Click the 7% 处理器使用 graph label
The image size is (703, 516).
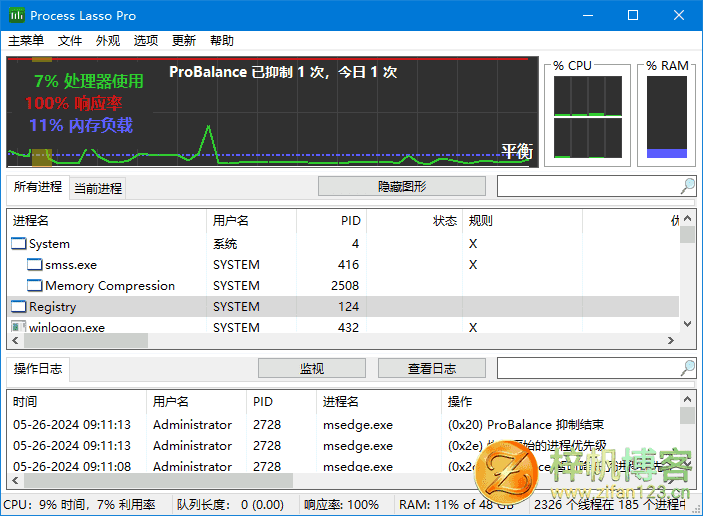(x=89, y=81)
